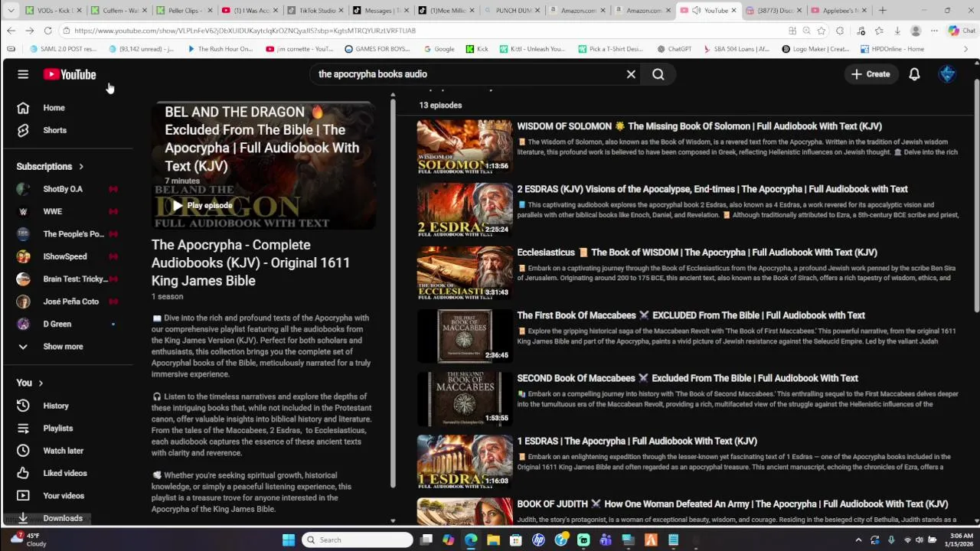Open 2 Esdras video thumbnail
This screenshot has height=551, width=980.
coord(465,210)
